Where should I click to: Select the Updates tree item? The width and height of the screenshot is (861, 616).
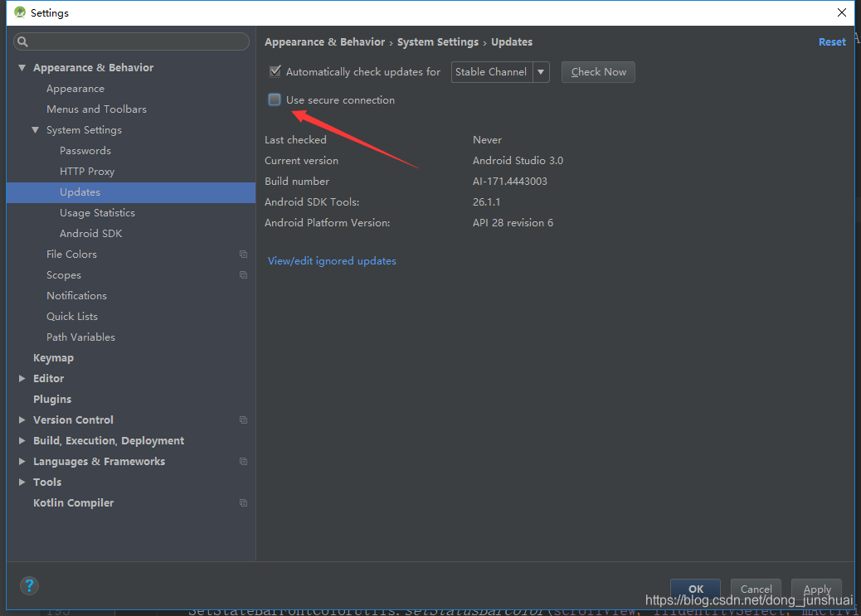[x=131, y=192]
